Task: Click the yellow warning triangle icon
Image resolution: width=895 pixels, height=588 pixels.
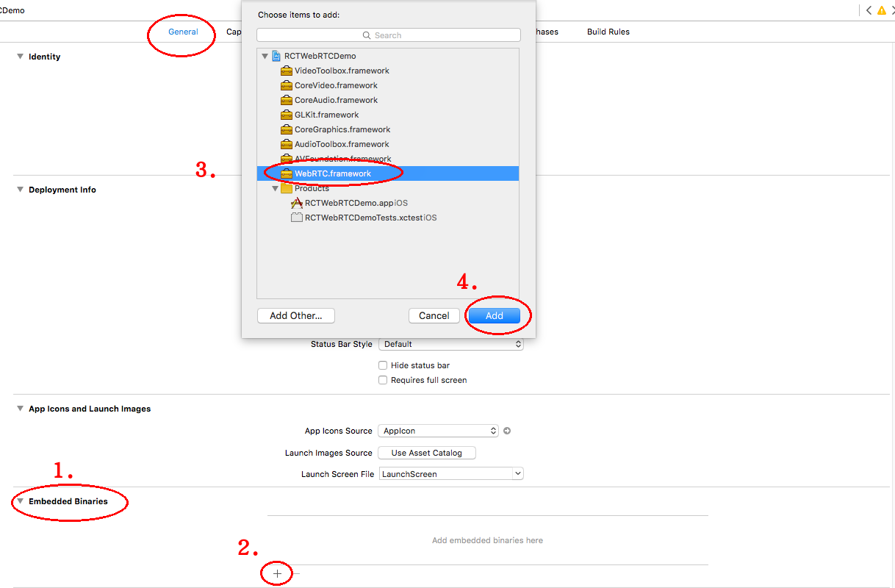Action: 882,10
